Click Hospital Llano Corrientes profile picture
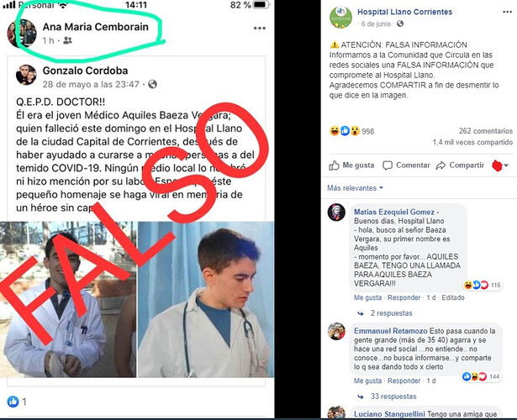Image resolution: width=517 pixels, height=420 pixels. [x=340, y=17]
